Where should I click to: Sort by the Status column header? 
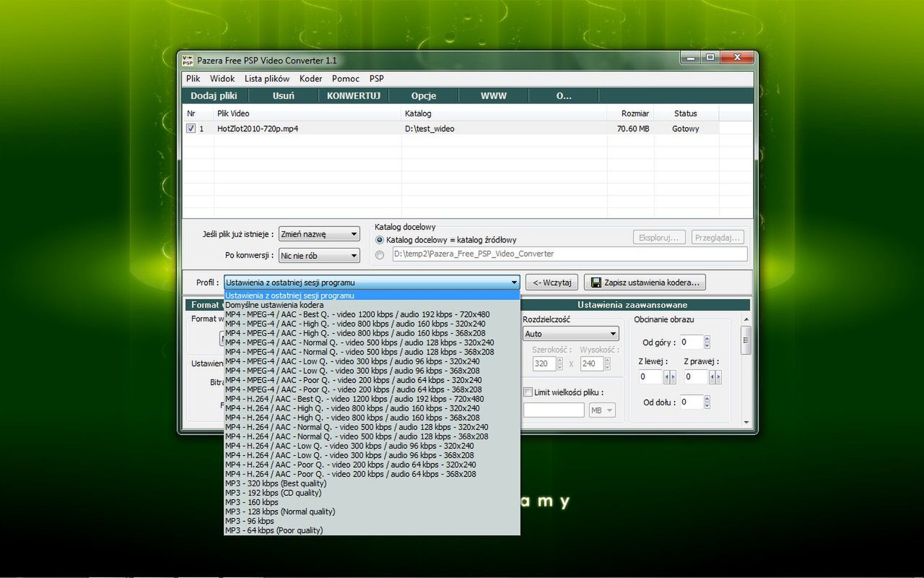click(x=686, y=113)
